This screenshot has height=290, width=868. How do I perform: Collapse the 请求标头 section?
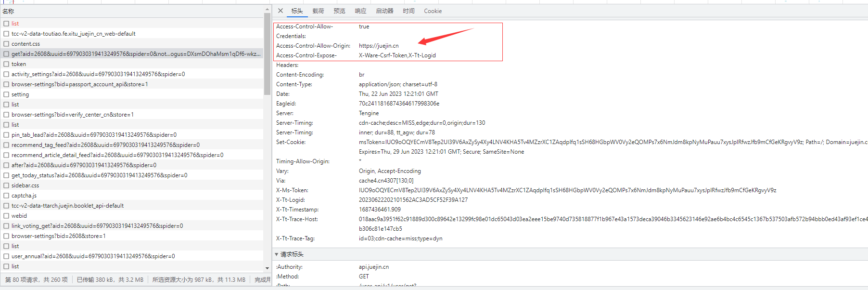coord(277,254)
